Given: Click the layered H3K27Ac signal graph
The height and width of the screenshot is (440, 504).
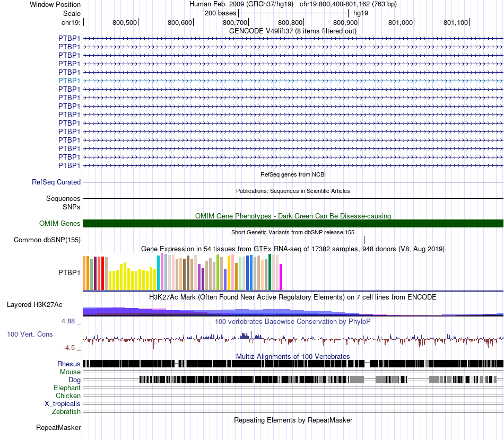Looking at the screenshot, I should 293,312.
